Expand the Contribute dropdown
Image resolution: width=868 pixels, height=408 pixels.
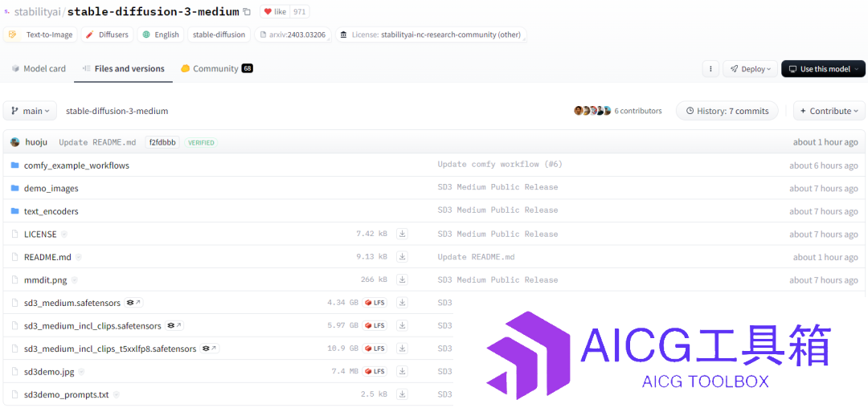[x=829, y=111]
